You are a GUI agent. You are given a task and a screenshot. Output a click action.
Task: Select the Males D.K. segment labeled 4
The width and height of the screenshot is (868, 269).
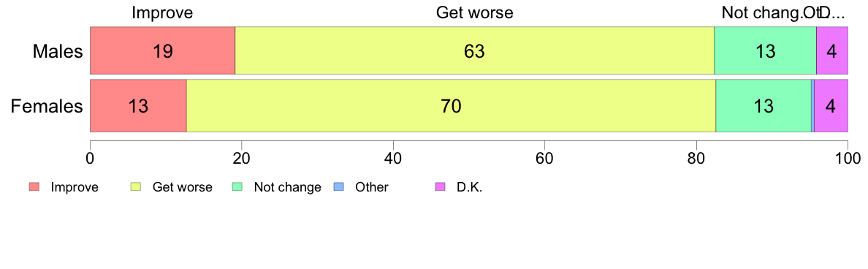[832, 50]
